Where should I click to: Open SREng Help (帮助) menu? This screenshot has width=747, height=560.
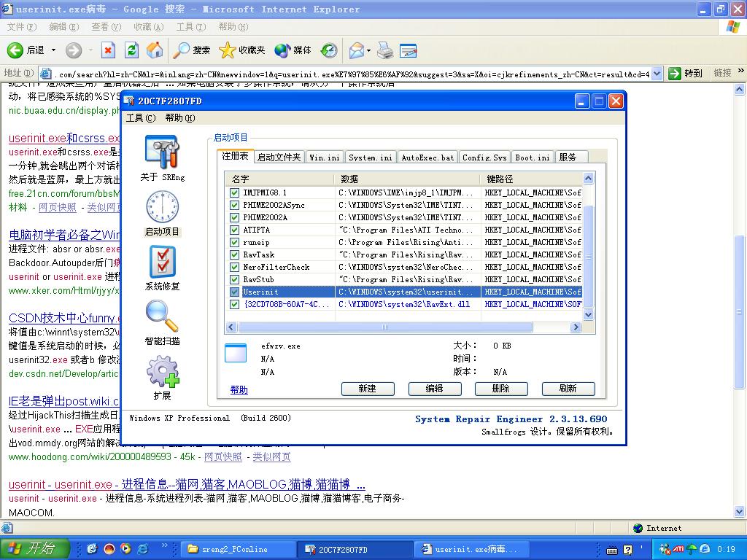(x=179, y=117)
